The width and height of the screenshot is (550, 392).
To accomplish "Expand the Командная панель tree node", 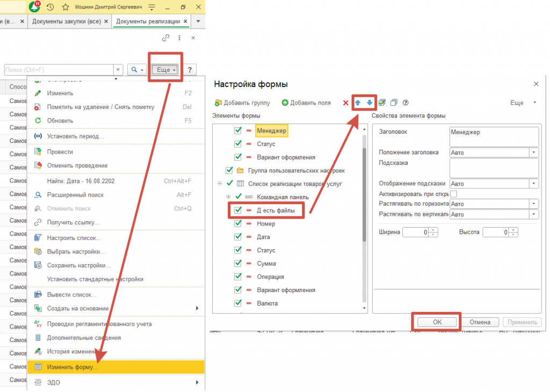I will (228, 197).
